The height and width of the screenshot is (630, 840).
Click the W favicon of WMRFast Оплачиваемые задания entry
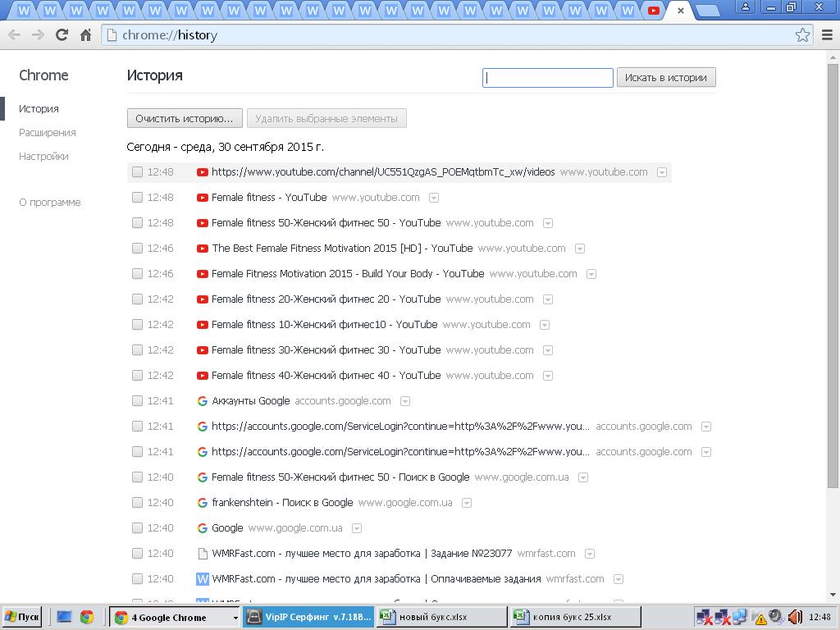pos(202,579)
